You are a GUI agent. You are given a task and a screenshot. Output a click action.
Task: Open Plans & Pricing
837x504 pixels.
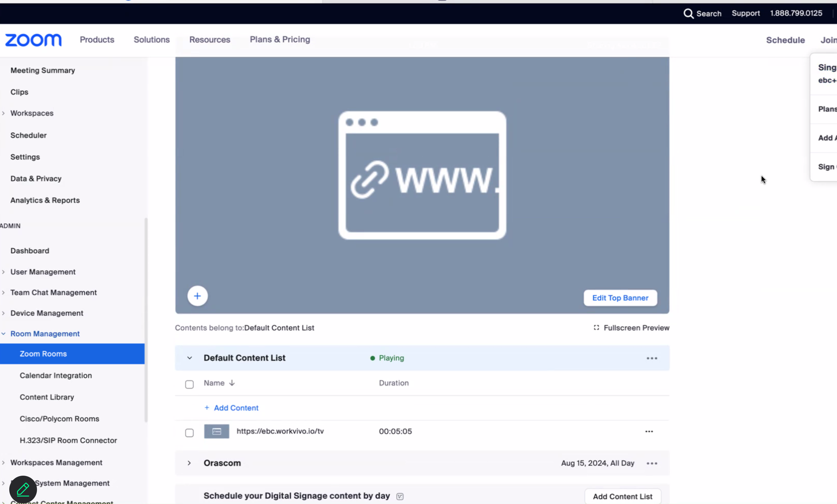pyautogui.click(x=280, y=40)
